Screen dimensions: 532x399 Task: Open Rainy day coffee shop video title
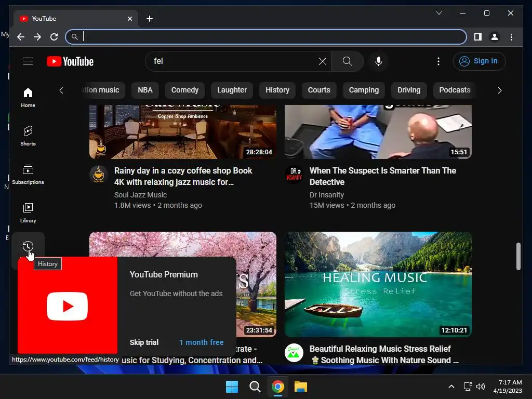coord(183,176)
